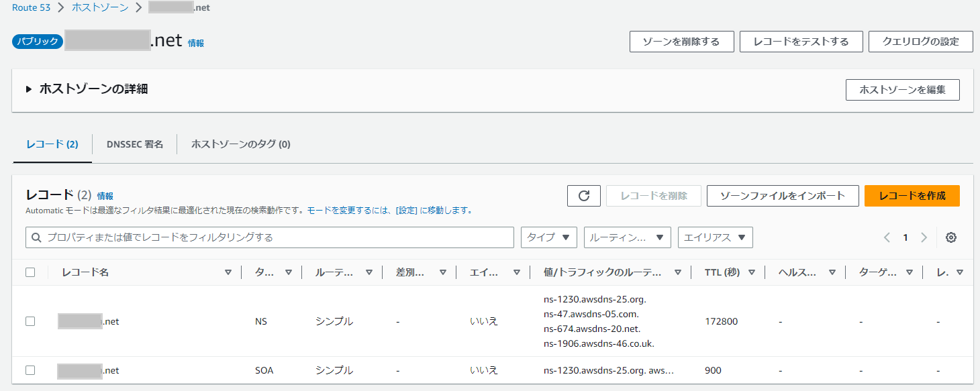
Task: Click レコードを作成 orange button
Action: click(912, 196)
